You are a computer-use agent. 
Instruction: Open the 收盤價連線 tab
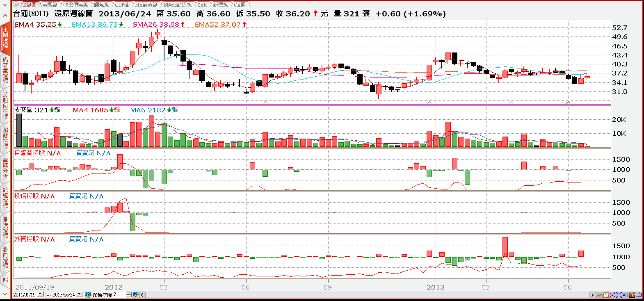pyautogui.click(x=75, y=5)
